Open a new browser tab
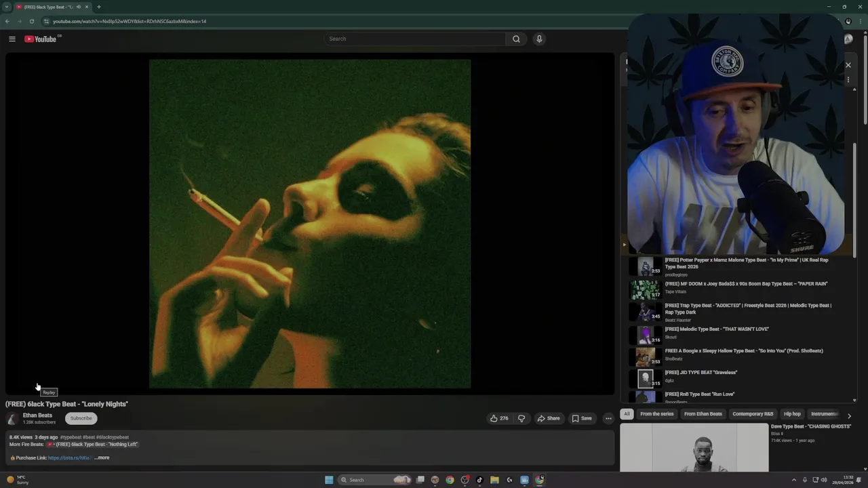Viewport: 868px width, 488px height. [99, 7]
